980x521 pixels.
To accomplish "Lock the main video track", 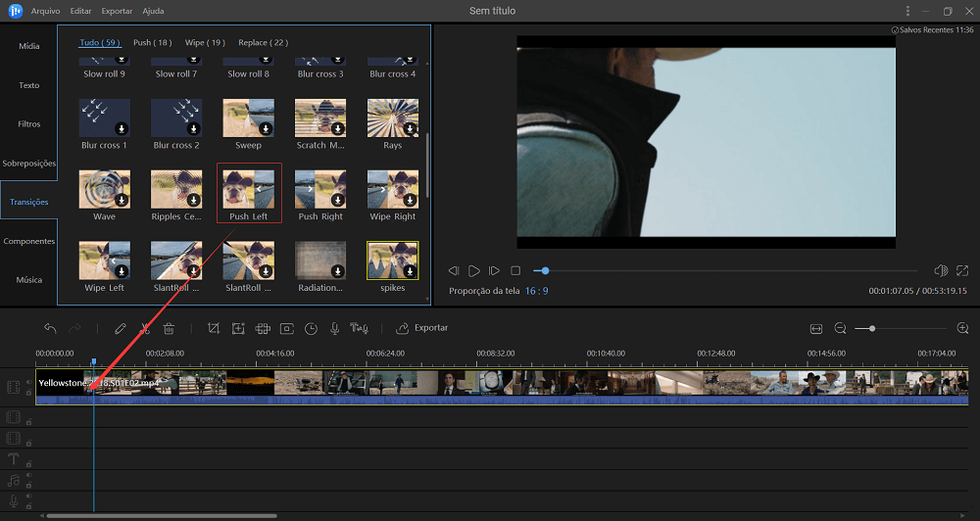I will (28, 393).
